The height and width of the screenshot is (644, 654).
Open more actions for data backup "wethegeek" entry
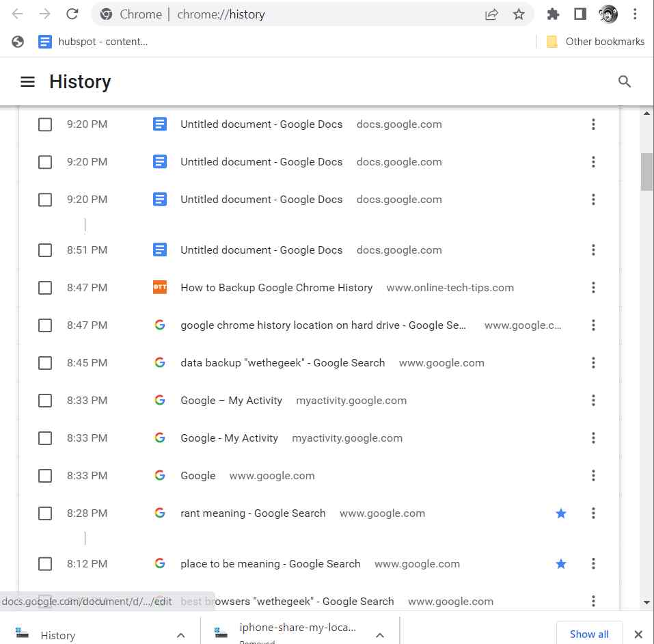pos(593,363)
